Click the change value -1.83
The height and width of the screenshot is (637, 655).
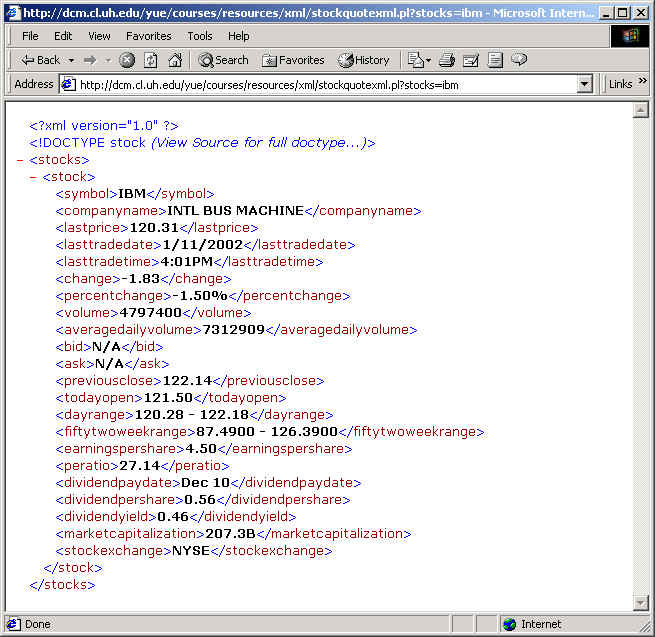click(x=140, y=279)
